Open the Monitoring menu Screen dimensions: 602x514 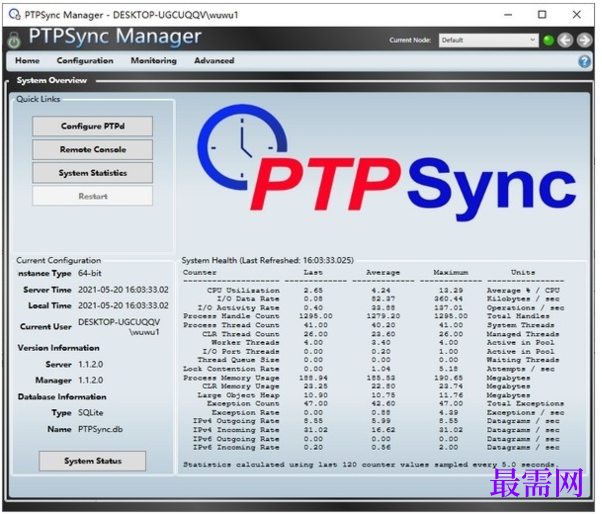pyautogui.click(x=154, y=61)
